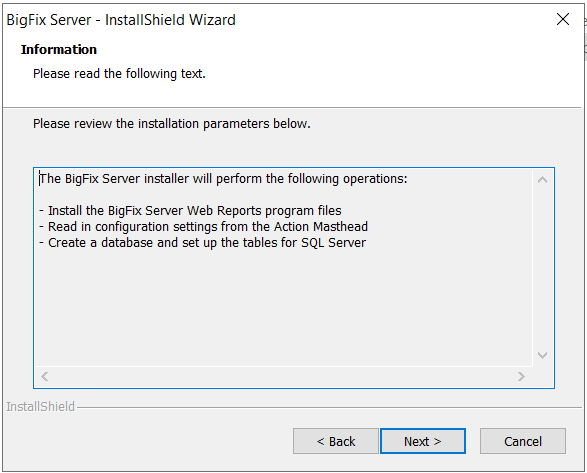Go back with the < Back button
This screenshot has height=473, width=587.
pos(336,441)
